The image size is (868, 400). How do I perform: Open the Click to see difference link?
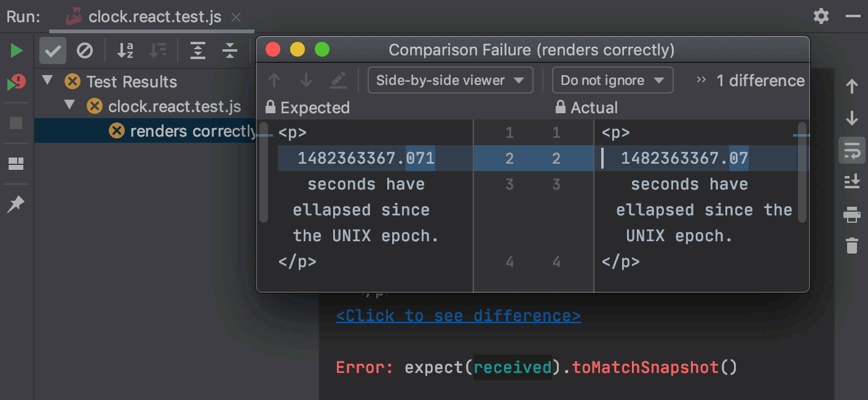pos(458,315)
